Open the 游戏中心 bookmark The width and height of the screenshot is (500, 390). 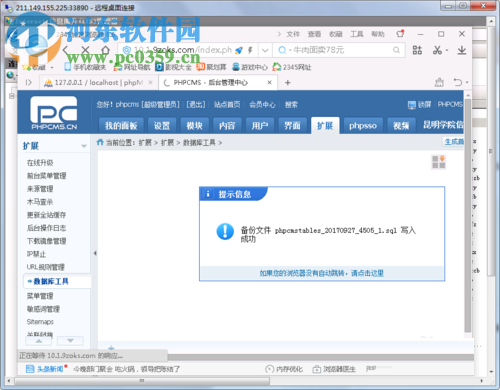click(x=250, y=67)
